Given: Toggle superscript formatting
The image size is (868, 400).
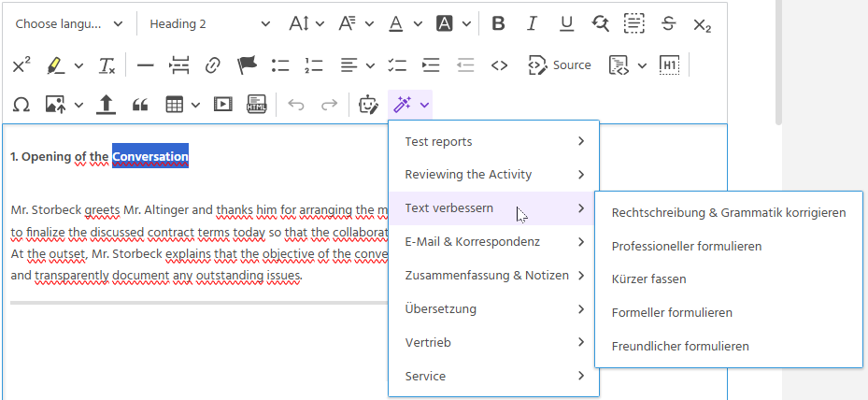Looking at the screenshot, I should pyautogui.click(x=21, y=65).
